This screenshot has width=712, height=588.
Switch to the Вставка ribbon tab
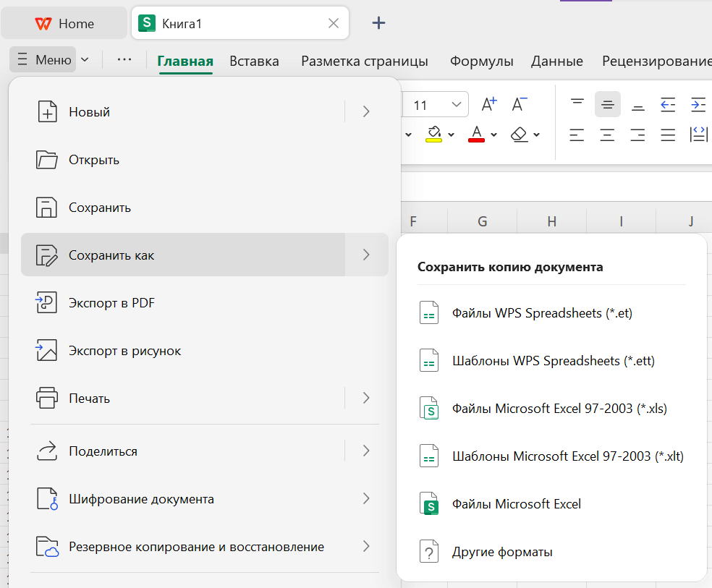[x=254, y=61]
